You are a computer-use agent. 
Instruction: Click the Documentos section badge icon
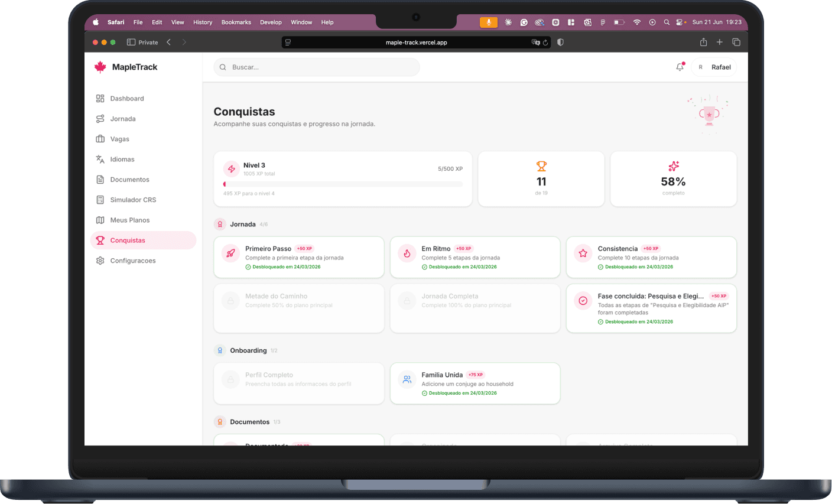point(220,422)
